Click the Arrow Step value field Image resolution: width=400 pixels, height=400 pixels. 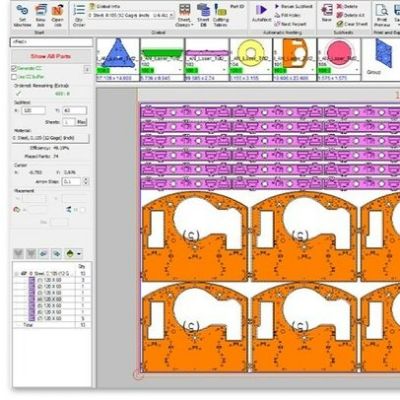pos(72,182)
